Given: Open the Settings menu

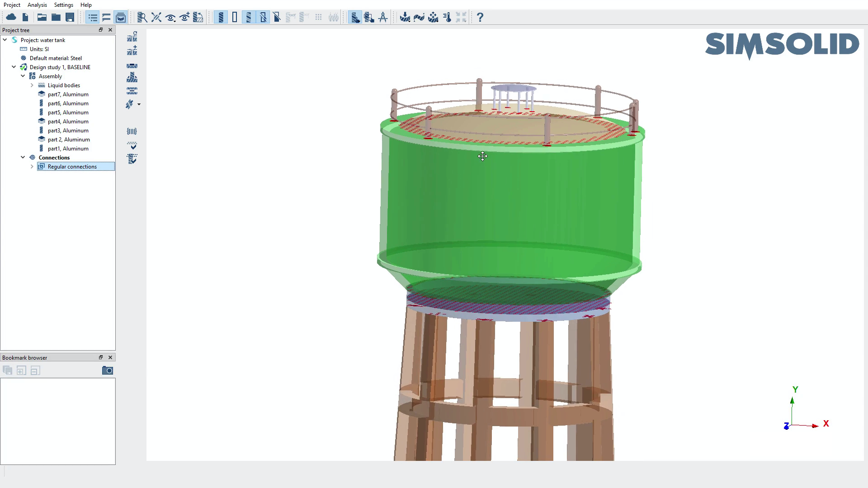Looking at the screenshot, I should pyautogui.click(x=63, y=5).
